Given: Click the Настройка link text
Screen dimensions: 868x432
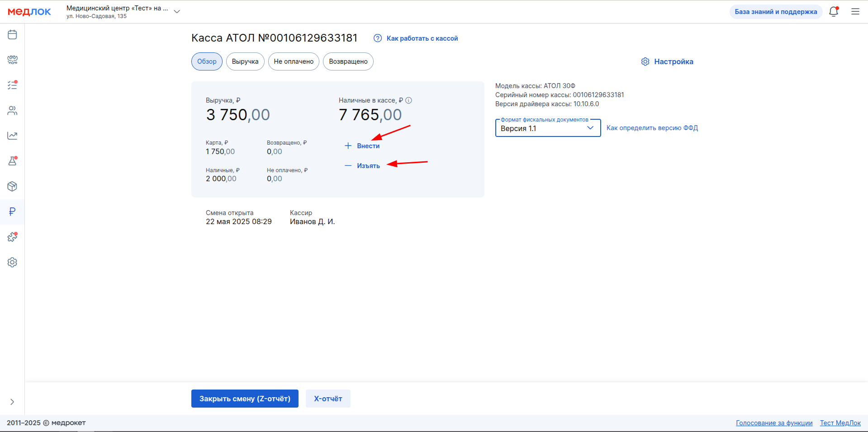Looking at the screenshot, I should [x=674, y=61].
